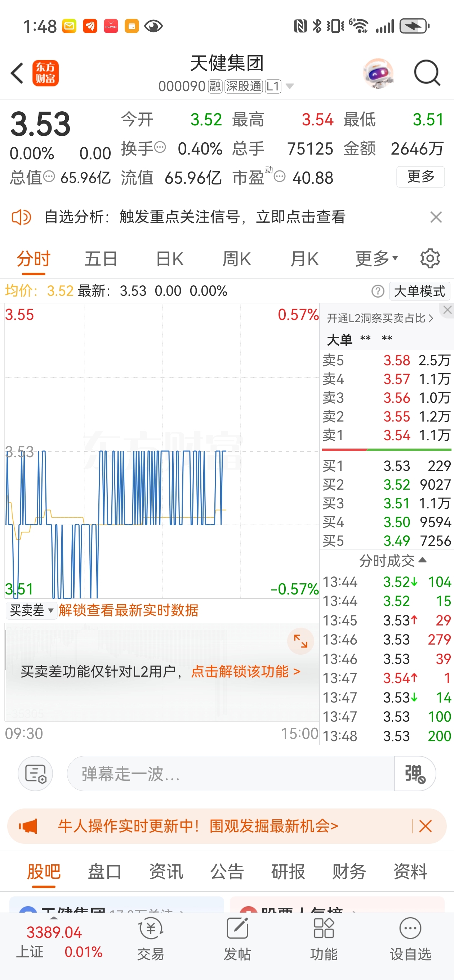Switch to 资料 tab
454x980 pixels.
pos(410,872)
